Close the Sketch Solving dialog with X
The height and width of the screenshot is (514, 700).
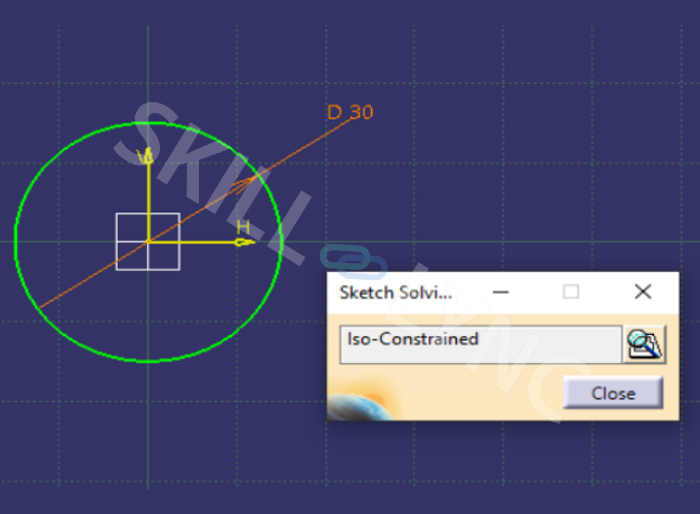pos(643,292)
